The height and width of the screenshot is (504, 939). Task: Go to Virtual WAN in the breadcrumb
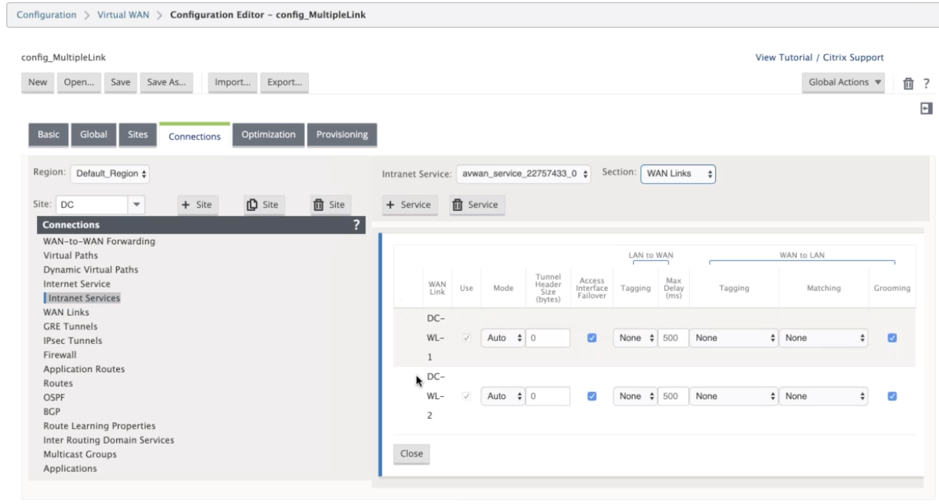(x=123, y=15)
